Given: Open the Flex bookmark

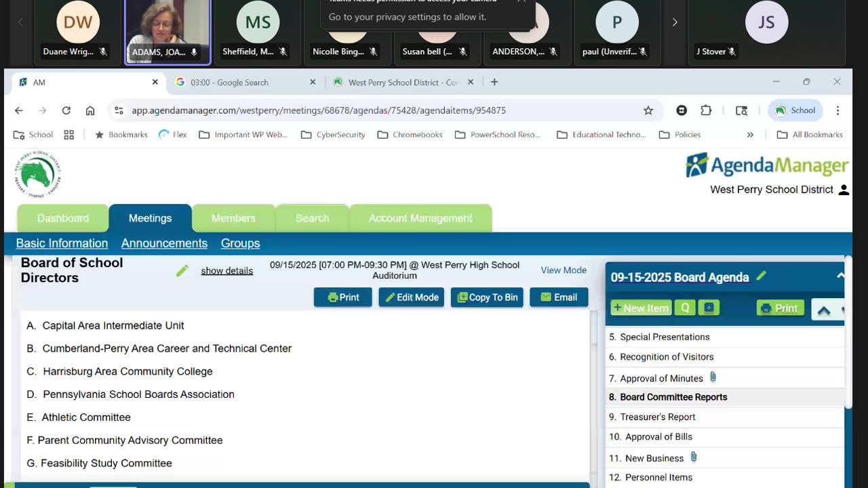Looking at the screenshot, I should click(172, 135).
